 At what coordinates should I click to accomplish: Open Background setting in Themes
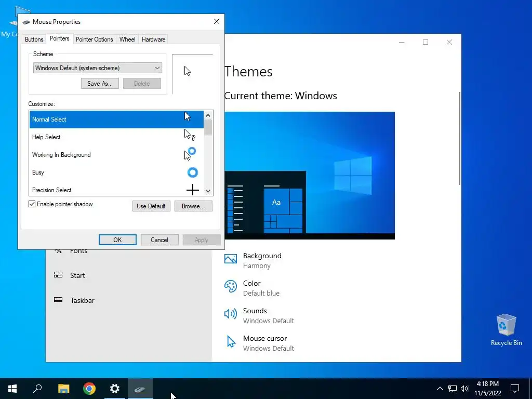click(262, 261)
